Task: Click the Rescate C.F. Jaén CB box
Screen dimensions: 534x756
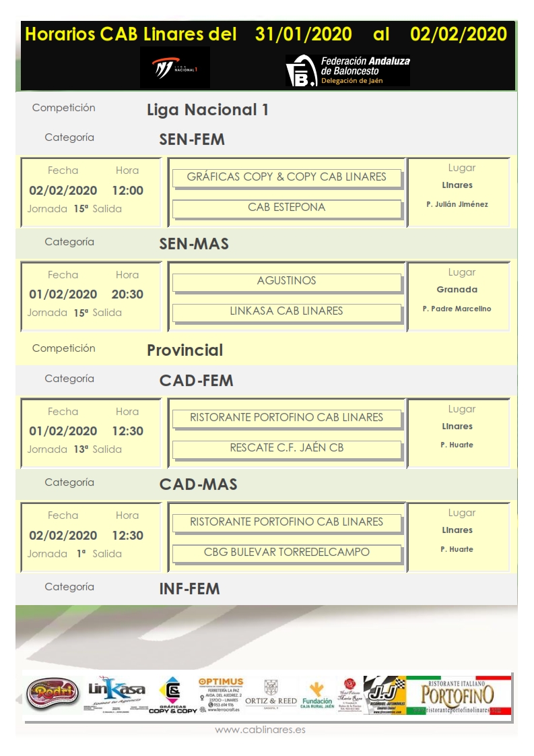Action: tap(286, 448)
